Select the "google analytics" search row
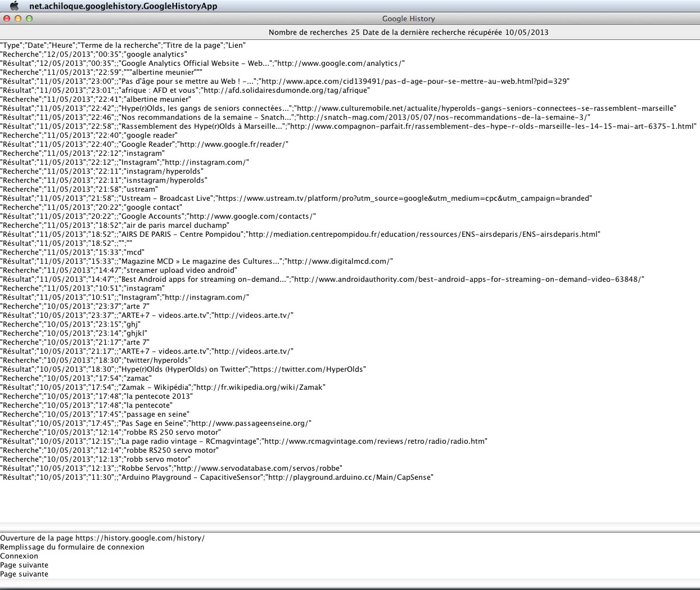700x590 pixels. tap(93, 55)
